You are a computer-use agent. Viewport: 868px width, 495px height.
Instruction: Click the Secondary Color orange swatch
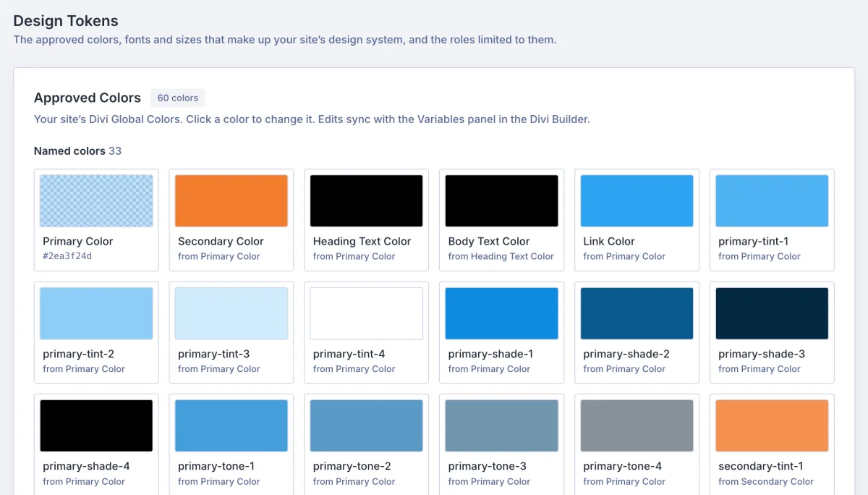pyautogui.click(x=231, y=201)
